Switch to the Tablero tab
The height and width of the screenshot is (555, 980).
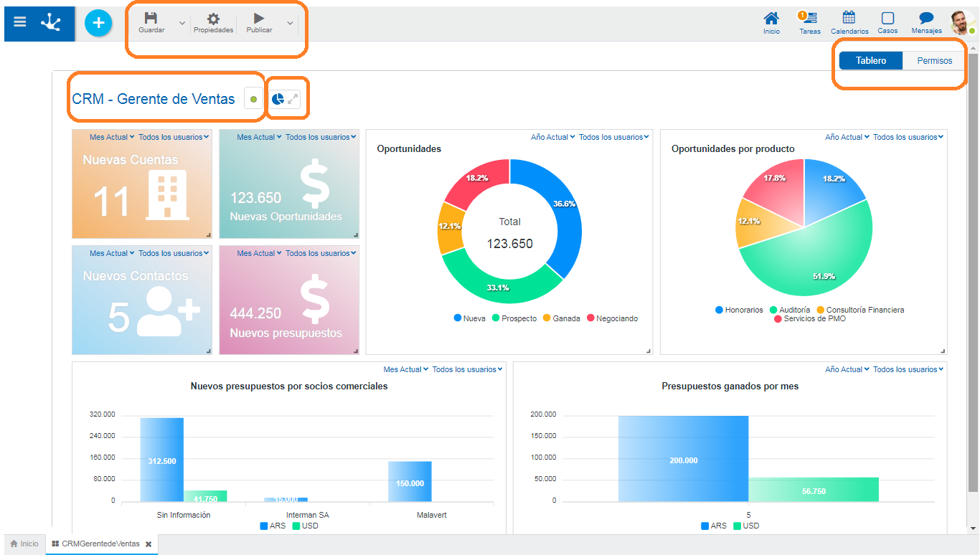tap(871, 61)
